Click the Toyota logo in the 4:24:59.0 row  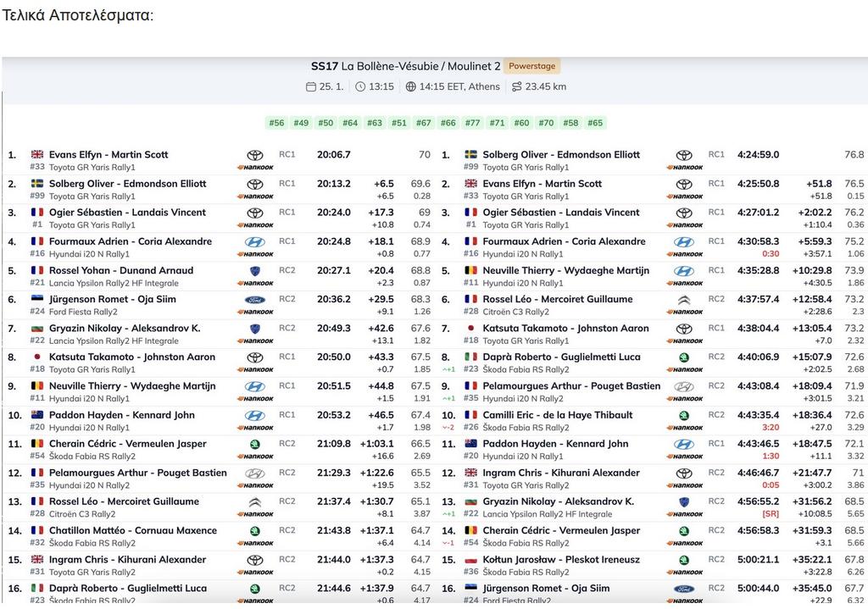pos(684,156)
